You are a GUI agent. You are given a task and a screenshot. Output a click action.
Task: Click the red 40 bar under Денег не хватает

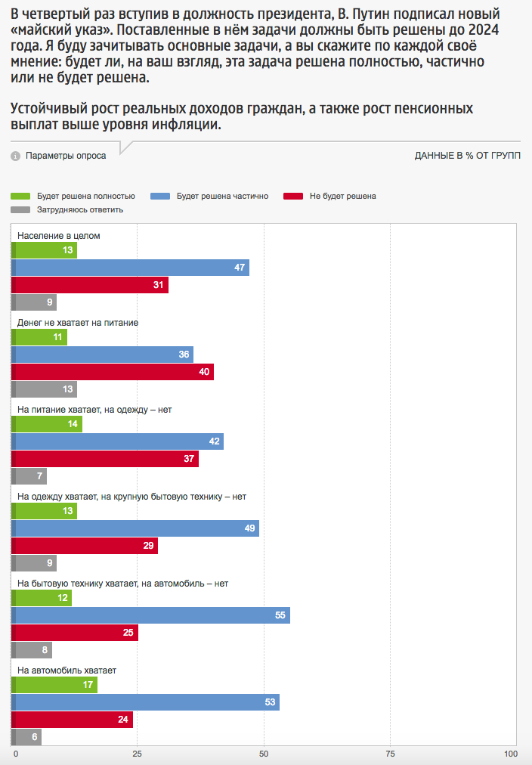[x=113, y=372]
